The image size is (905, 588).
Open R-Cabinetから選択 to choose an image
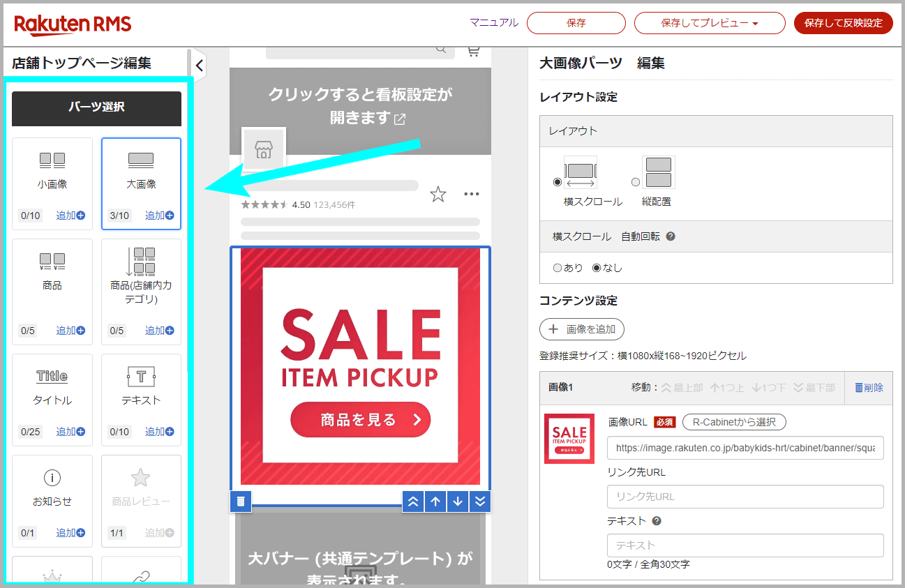734,422
